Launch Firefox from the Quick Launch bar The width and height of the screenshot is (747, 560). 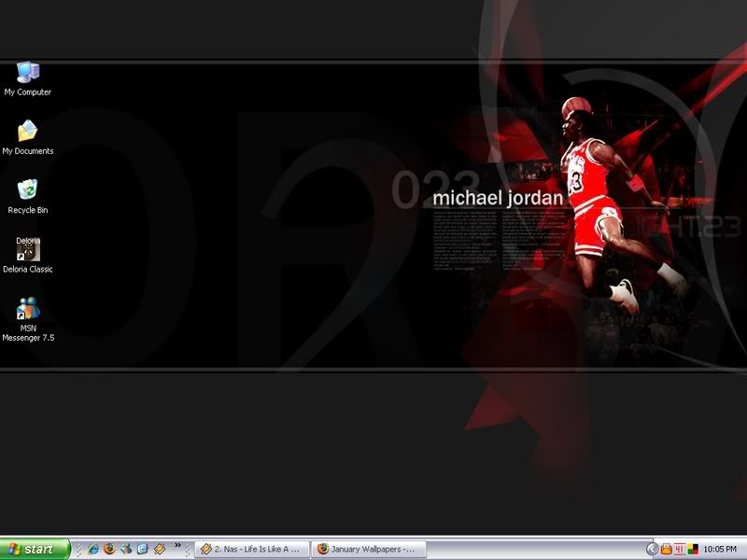(109, 549)
